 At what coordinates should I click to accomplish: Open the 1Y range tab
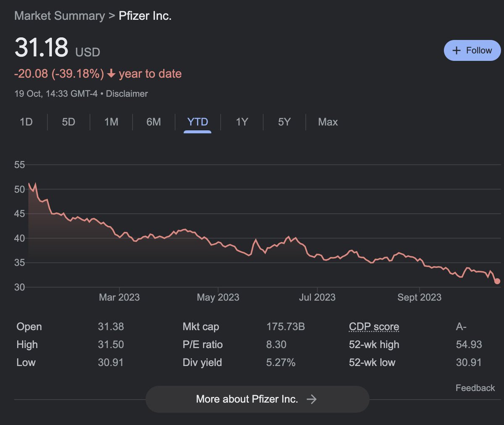coord(242,122)
